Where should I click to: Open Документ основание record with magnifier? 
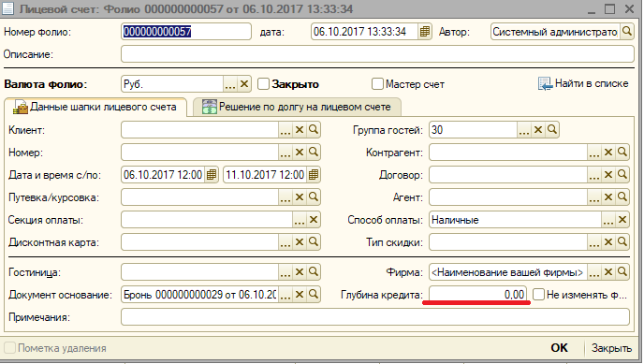[314, 294]
